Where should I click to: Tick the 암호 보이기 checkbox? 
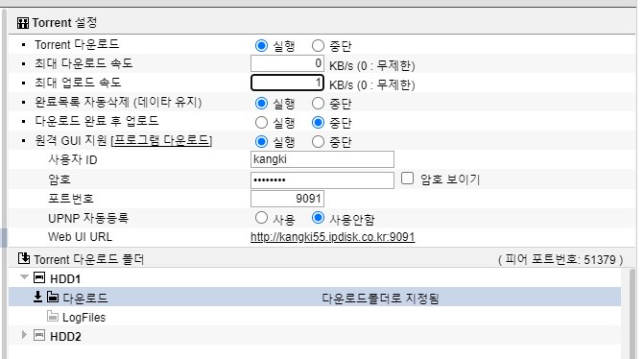(408, 179)
